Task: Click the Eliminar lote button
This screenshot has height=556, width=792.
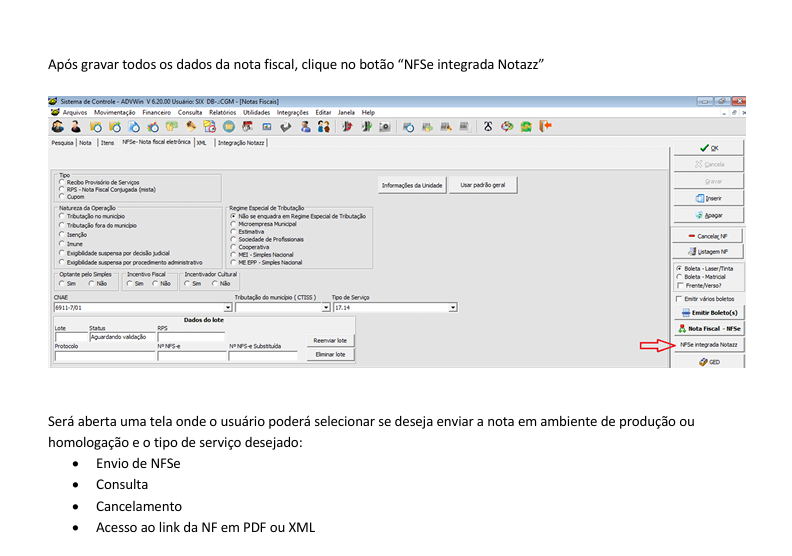Action: click(x=330, y=355)
